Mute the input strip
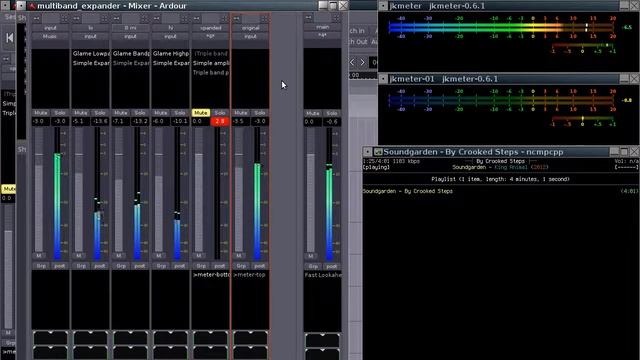The image size is (640, 360). (x=40, y=113)
